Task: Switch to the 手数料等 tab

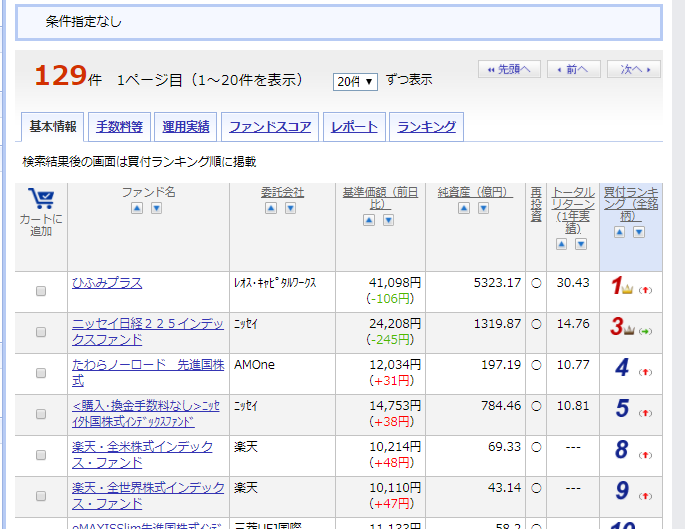Action: pos(119,127)
